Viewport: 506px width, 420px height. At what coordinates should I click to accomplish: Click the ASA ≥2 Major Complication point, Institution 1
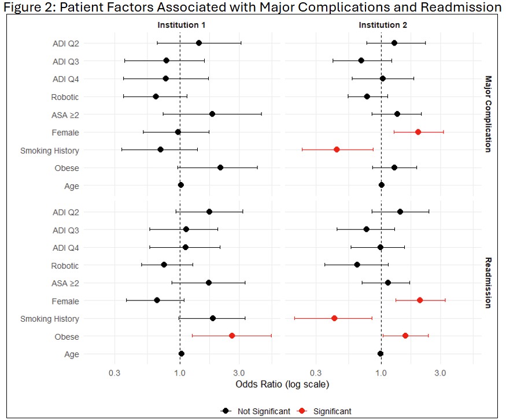point(212,114)
